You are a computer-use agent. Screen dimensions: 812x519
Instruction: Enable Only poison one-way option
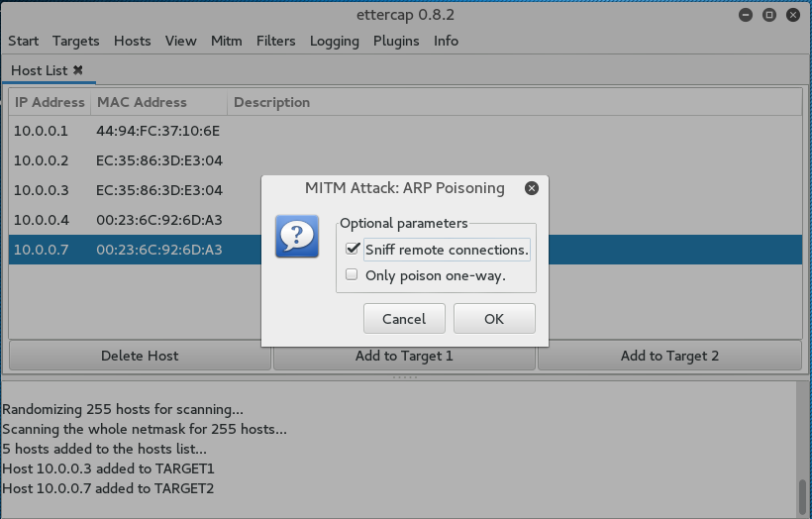click(x=352, y=275)
